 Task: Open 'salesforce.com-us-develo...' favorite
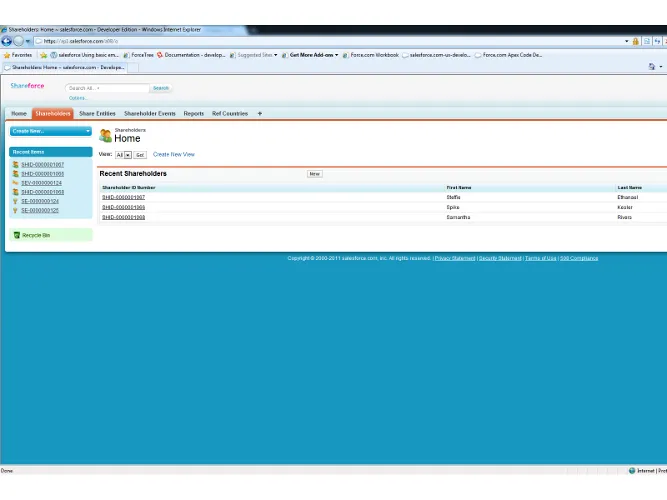[x=436, y=55]
